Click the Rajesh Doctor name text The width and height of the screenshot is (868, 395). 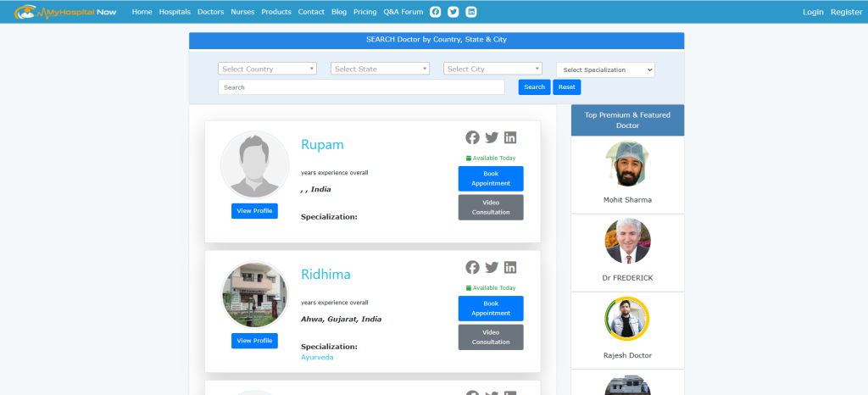coord(627,355)
